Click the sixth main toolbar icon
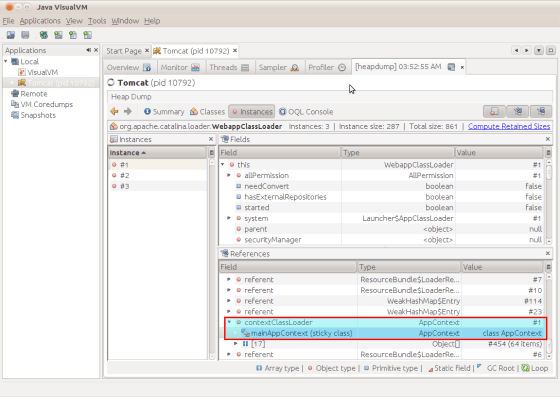The height and width of the screenshot is (397, 560). click(x=88, y=35)
